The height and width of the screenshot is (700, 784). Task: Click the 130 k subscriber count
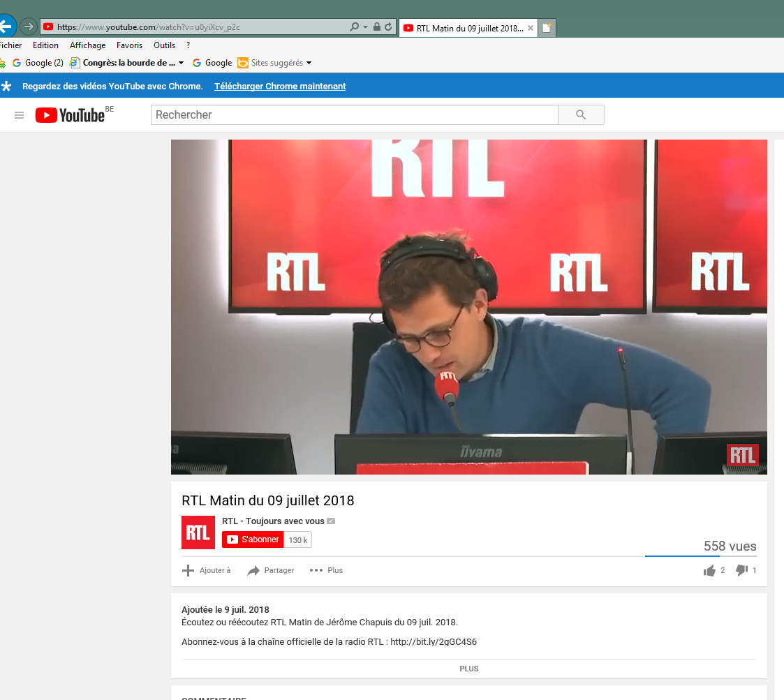(298, 540)
